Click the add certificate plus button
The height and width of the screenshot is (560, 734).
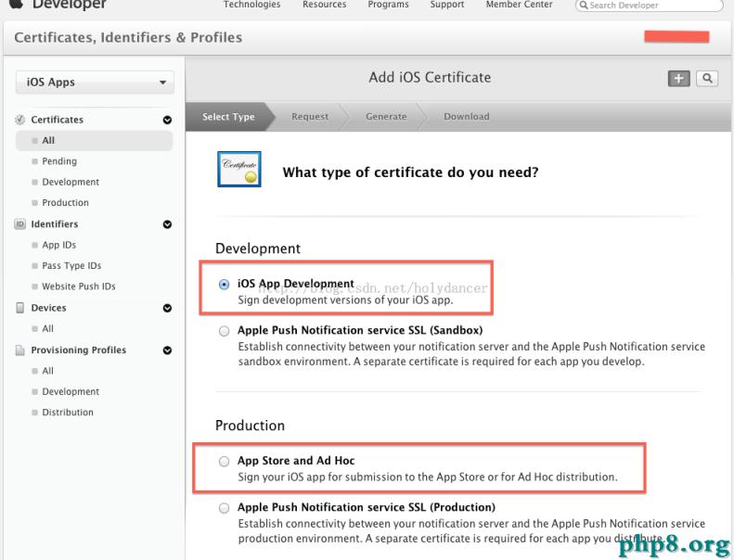[678, 79]
